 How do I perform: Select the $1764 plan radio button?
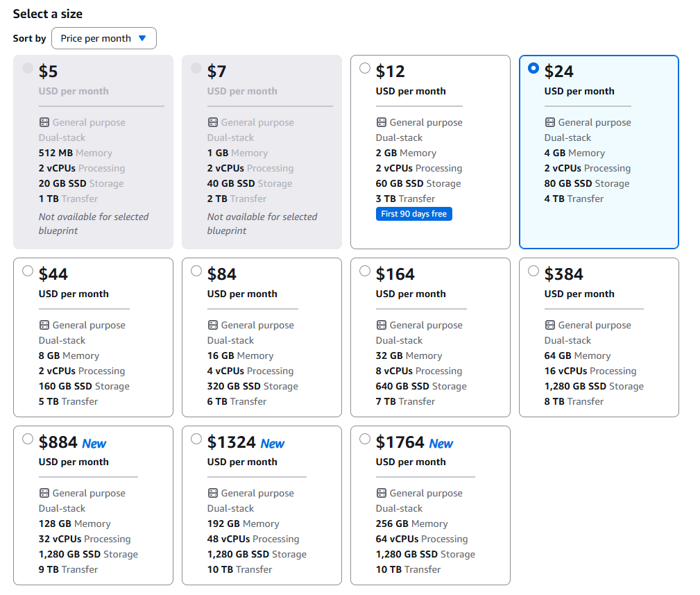(x=365, y=439)
